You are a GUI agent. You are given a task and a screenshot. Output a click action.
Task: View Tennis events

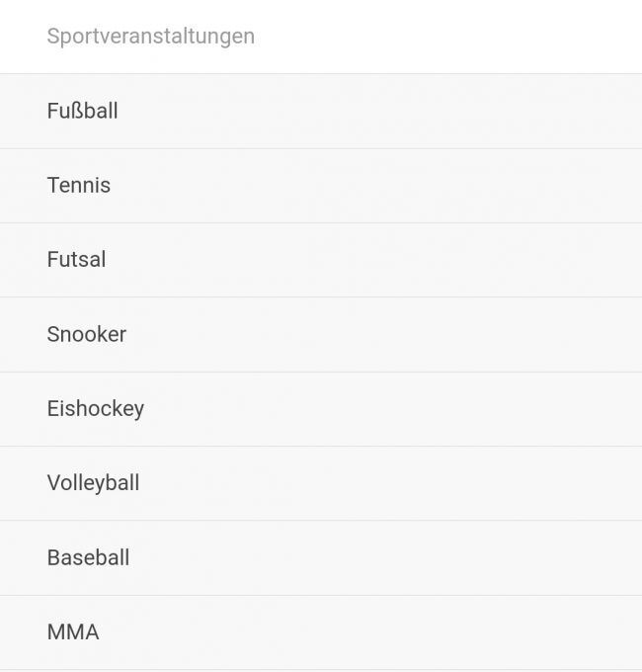tap(320, 185)
